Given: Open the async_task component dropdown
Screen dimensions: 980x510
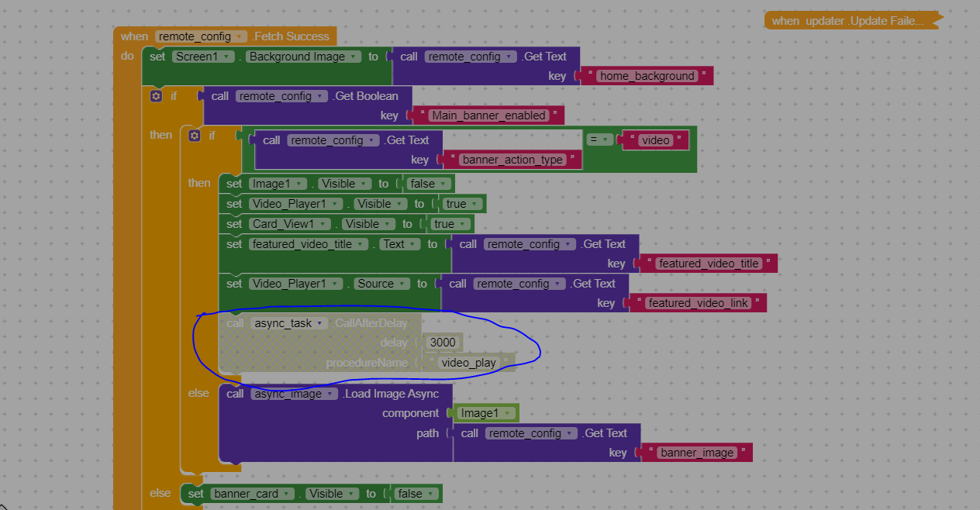Looking at the screenshot, I should (288, 323).
